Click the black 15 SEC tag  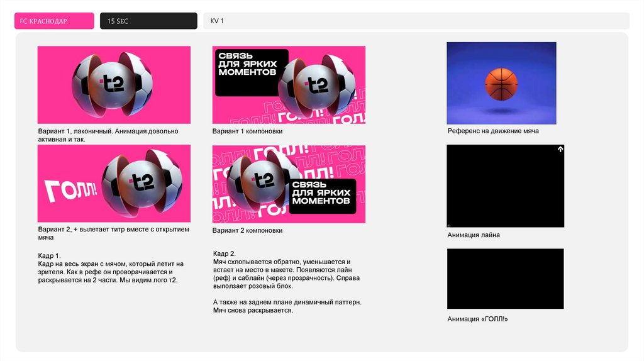(148, 21)
